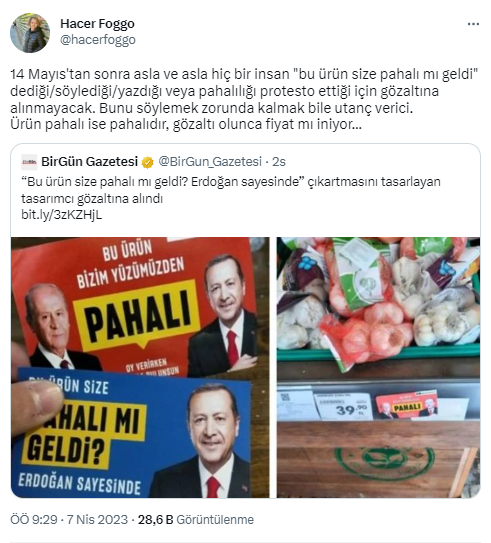Image resolution: width=491 pixels, height=543 pixels.
Task: Open the bit.ly/3zKZHjL link
Action: [x=62, y=215]
